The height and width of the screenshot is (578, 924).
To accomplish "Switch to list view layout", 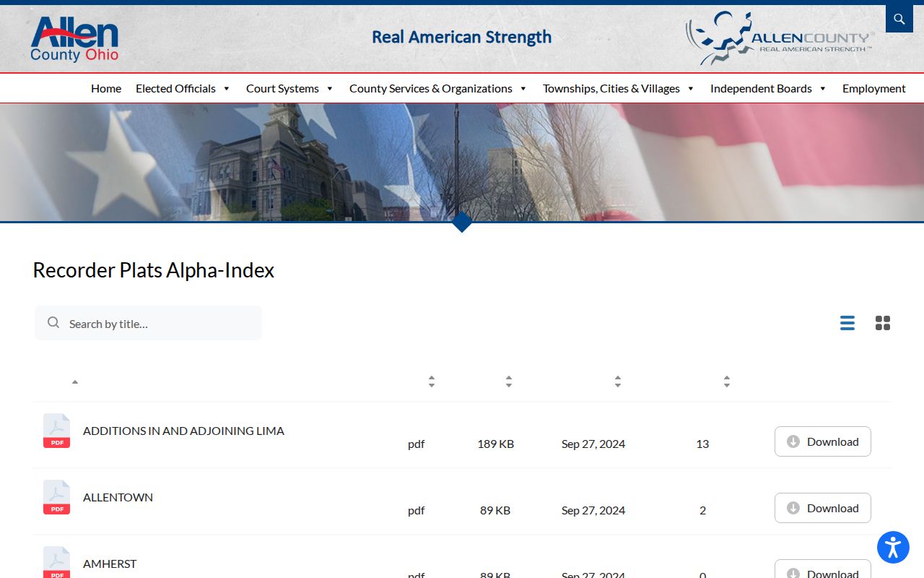I will [x=847, y=323].
